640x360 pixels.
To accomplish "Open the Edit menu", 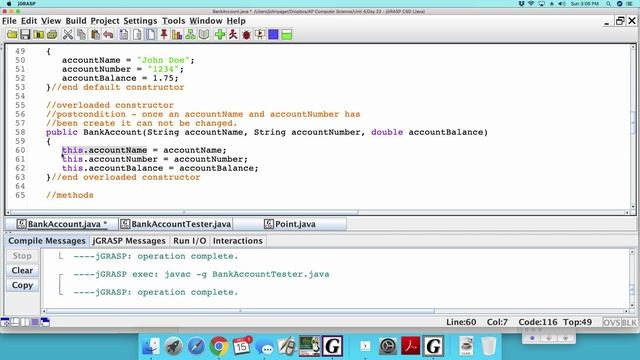I will coord(29,21).
